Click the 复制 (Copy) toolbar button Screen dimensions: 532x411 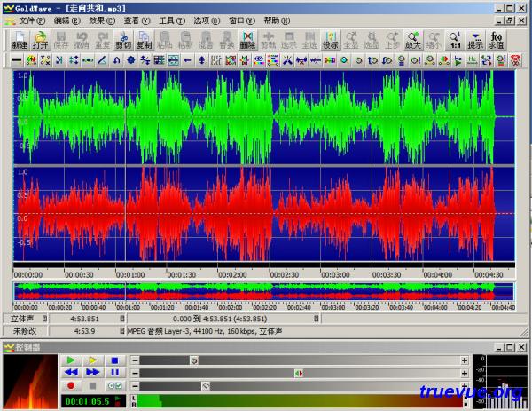coord(144,41)
